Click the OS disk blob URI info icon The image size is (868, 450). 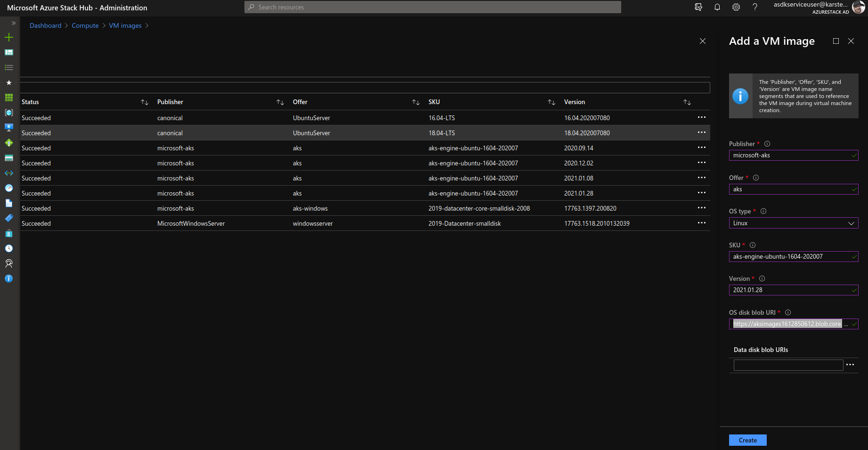pos(788,312)
